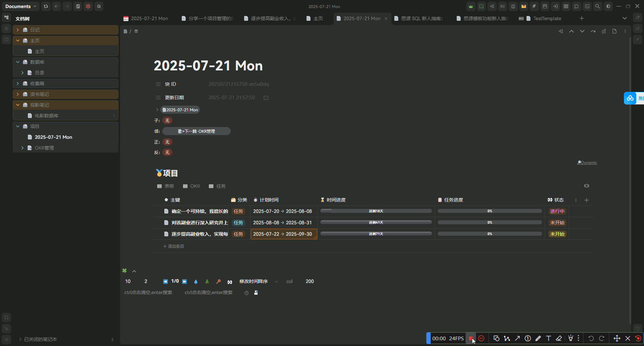
Task: Expand the OKR管理 document in tree
Action: 22,148
